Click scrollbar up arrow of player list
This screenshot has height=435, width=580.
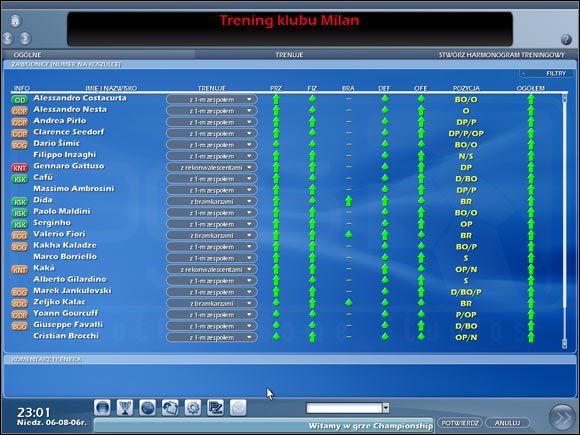pyautogui.click(x=564, y=98)
